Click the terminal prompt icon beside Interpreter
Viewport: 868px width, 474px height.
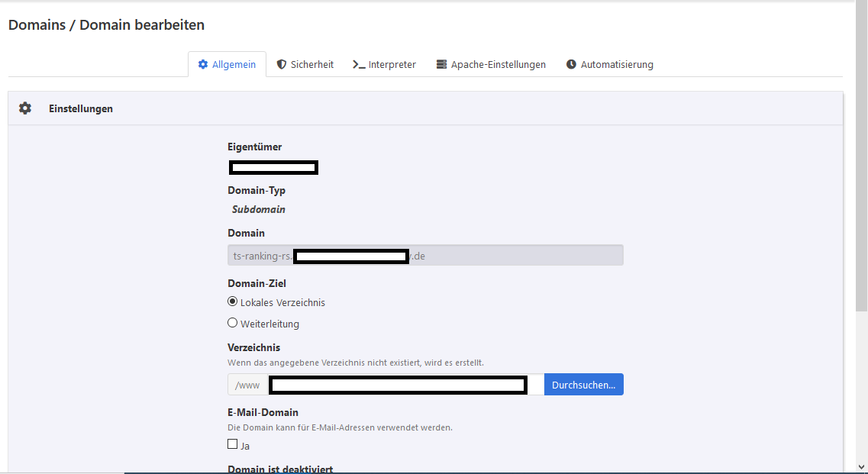pyautogui.click(x=359, y=65)
